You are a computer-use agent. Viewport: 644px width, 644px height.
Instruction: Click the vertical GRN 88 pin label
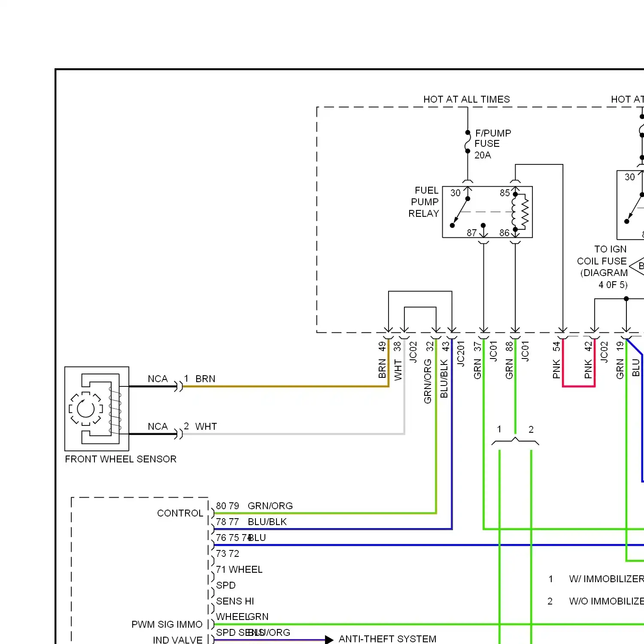pos(509,360)
